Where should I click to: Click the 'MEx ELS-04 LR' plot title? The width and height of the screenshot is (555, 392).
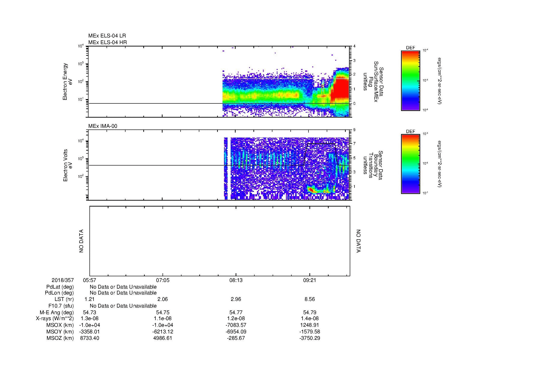coord(107,36)
